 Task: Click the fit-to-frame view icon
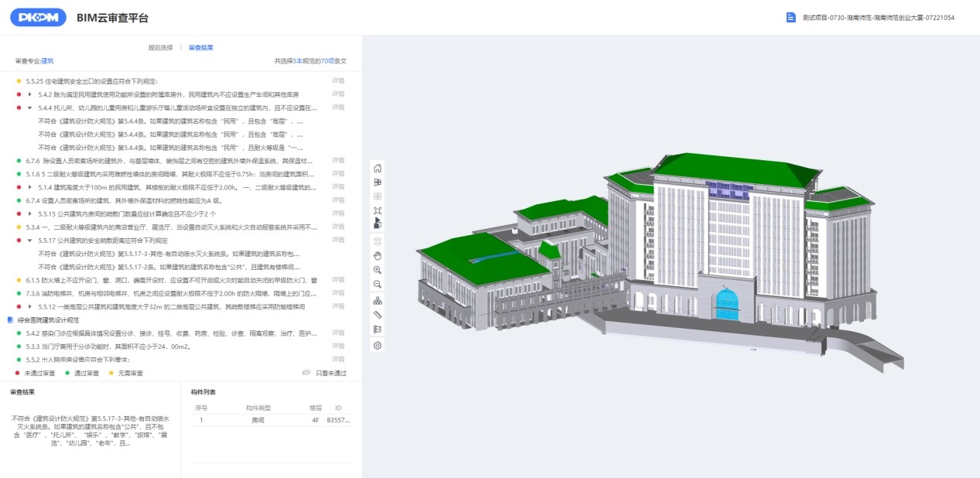[377, 210]
